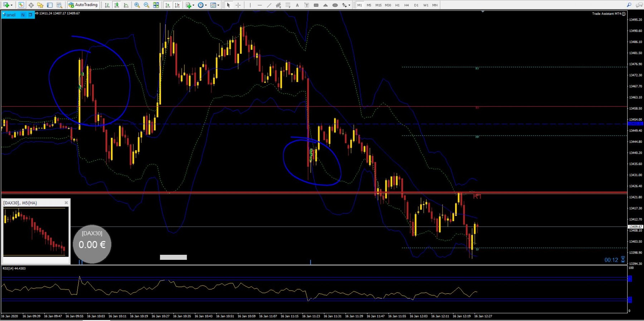The image size is (644, 321).
Task: Select the crosshair tool
Action: click(x=238, y=5)
